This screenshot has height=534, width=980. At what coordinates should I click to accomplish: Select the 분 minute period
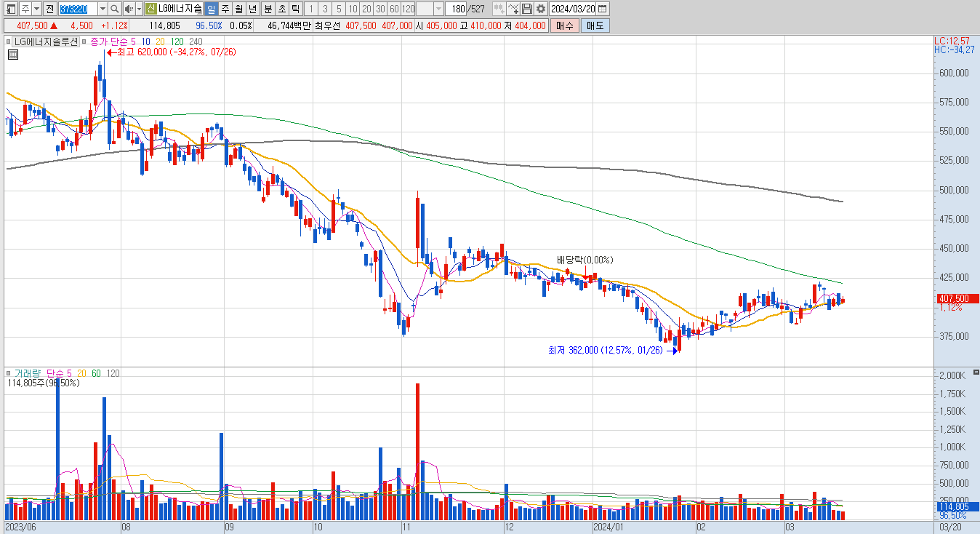point(267,9)
